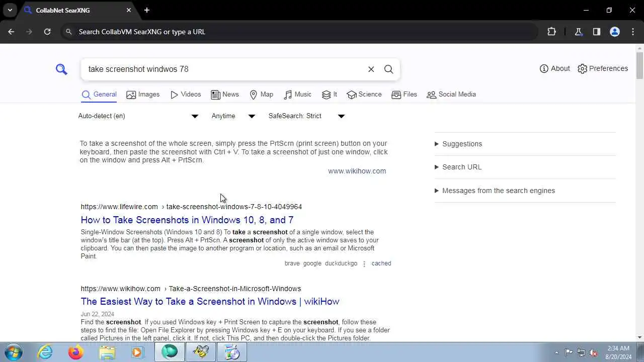Clear the search query with X icon

point(371,69)
